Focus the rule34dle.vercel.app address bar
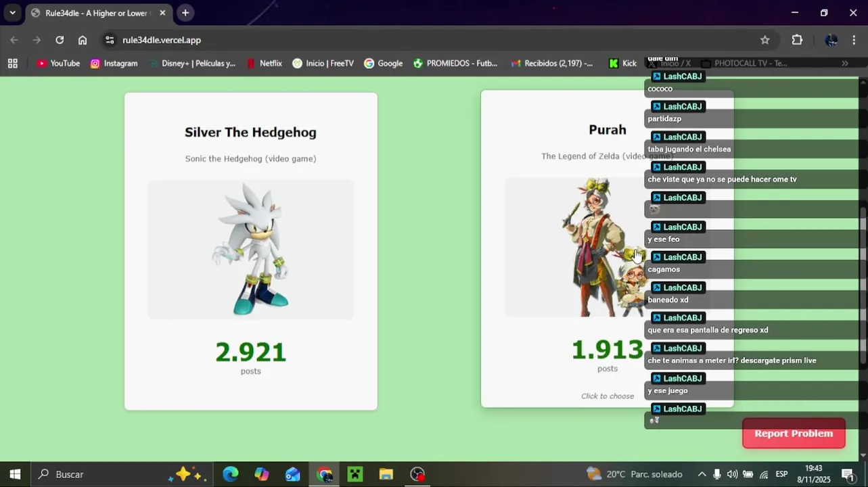The height and width of the screenshot is (487, 868). tap(433, 40)
